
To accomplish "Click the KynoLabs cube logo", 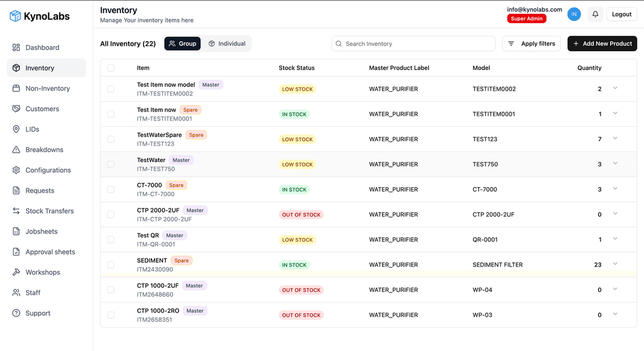I will [16, 16].
